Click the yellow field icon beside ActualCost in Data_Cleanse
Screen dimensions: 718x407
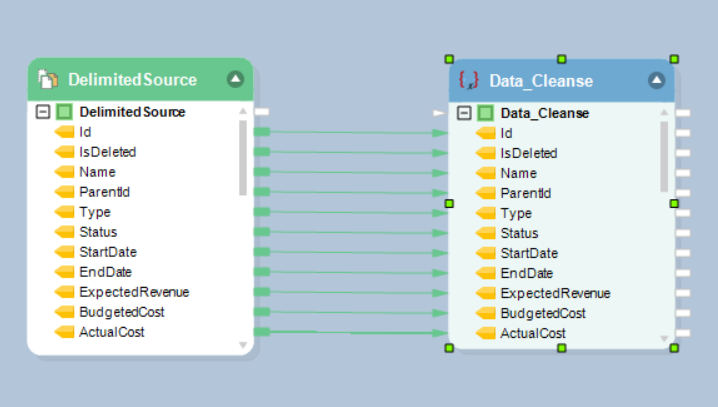[x=486, y=333]
